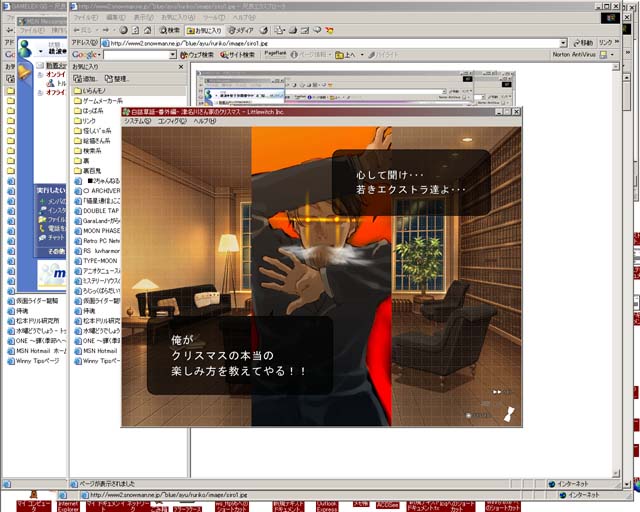Expand ゲームメーカー系 favorites folder
Viewport: 640px width, 512px height.
pyautogui.click(x=98, y=101)
